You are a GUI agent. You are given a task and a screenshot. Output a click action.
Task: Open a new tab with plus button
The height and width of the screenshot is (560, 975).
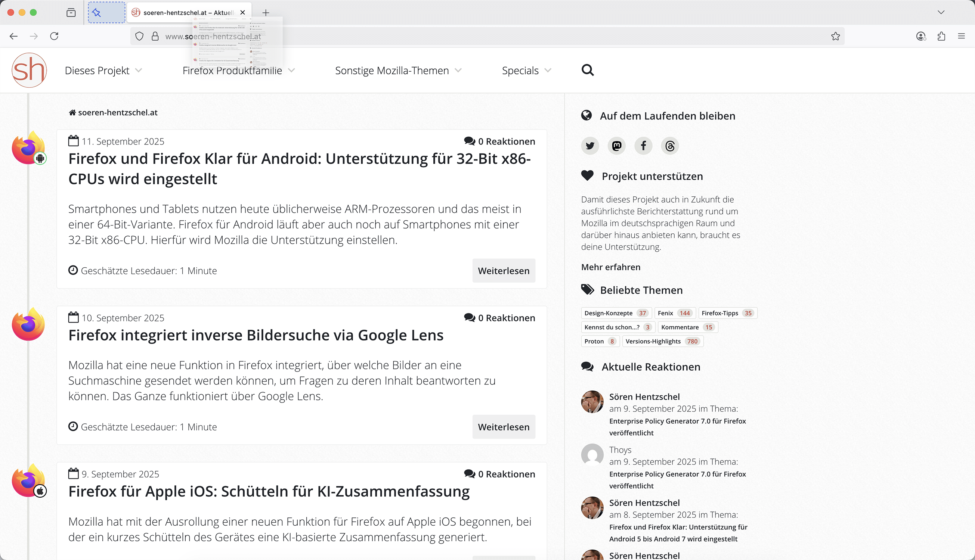tap(266, 13)
